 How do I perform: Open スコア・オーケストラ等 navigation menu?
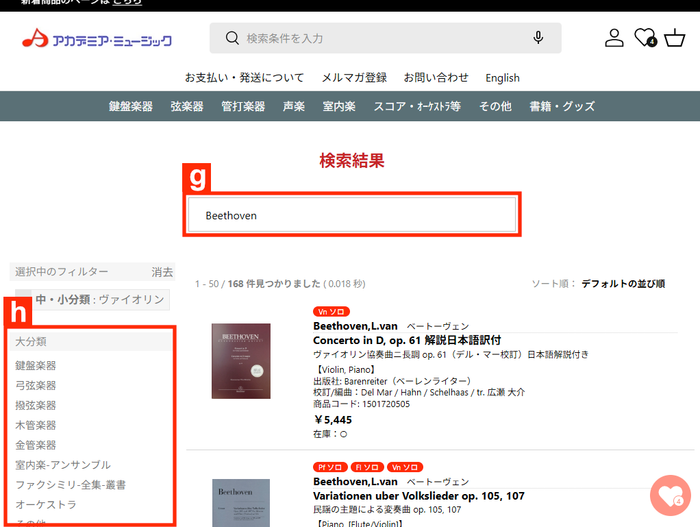click(417, 106)
